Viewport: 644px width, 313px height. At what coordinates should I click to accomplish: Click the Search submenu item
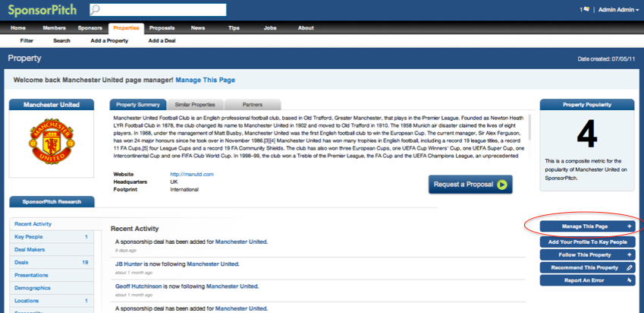tap(61, 41)
